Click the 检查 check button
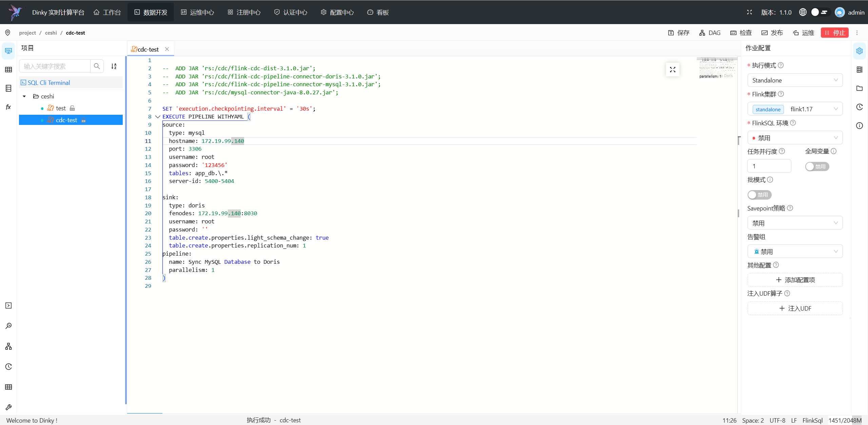868x425 pixels. tap(741, 33)
